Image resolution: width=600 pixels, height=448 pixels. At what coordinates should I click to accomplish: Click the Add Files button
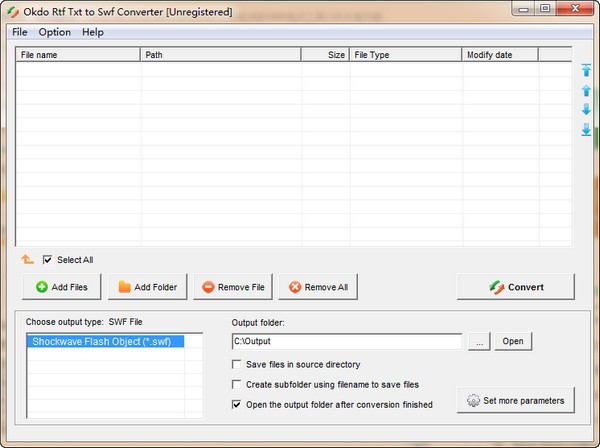coord(62,287)
